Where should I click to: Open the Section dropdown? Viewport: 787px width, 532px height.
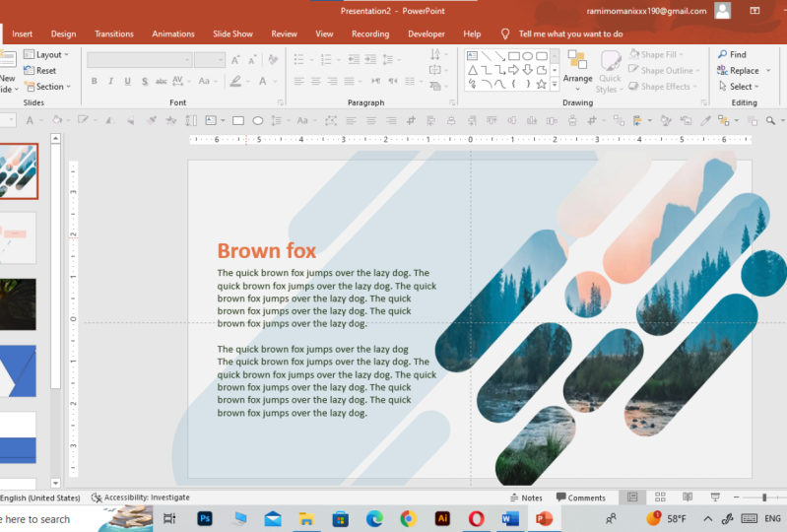(x=47, y=87)
